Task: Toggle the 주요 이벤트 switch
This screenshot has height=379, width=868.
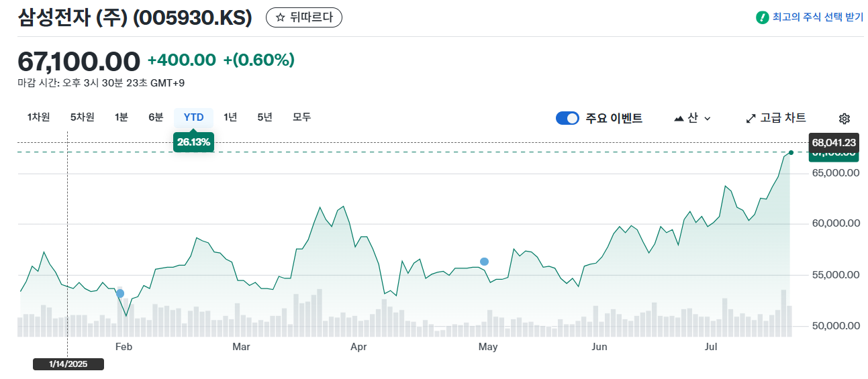Action: click(x=567, y=118)
